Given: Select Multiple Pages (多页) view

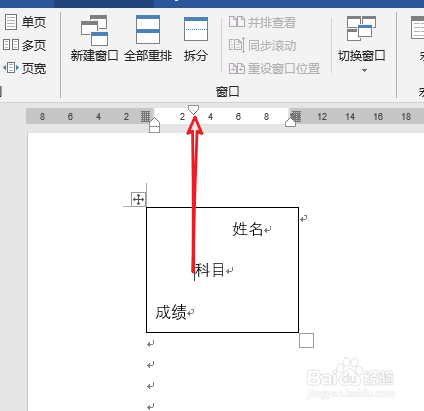Looking at the screenshot, I should (x=24, y=45).
